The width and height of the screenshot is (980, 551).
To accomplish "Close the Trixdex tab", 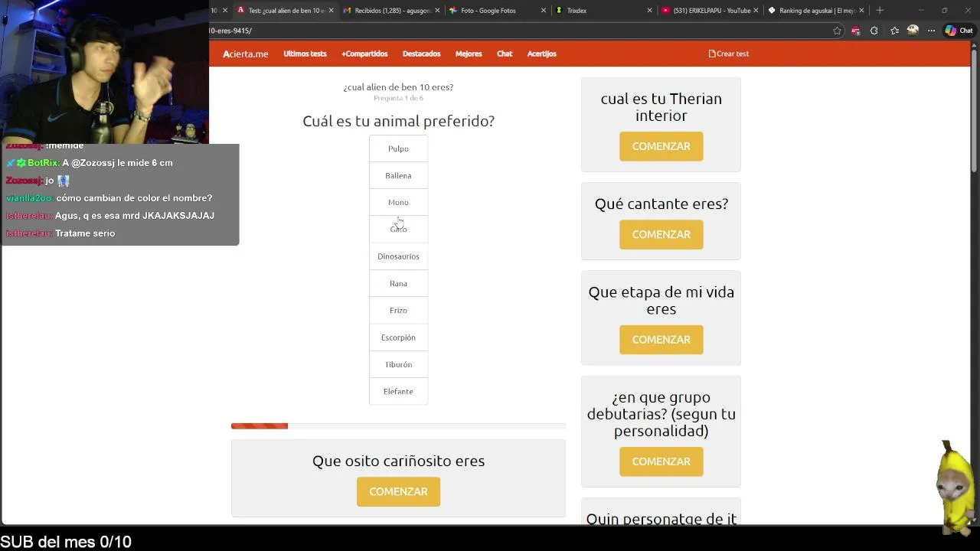I will click(649, 11).
